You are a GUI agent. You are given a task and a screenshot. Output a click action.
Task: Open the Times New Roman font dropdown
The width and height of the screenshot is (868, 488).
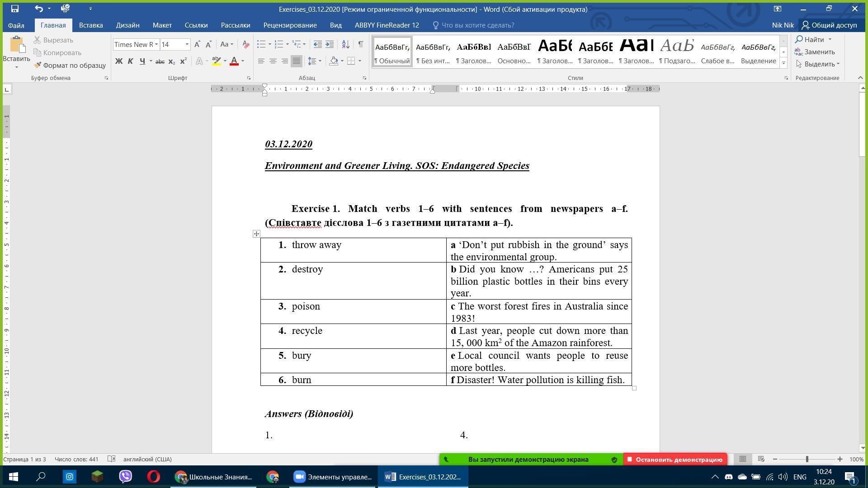pos(156,44)
